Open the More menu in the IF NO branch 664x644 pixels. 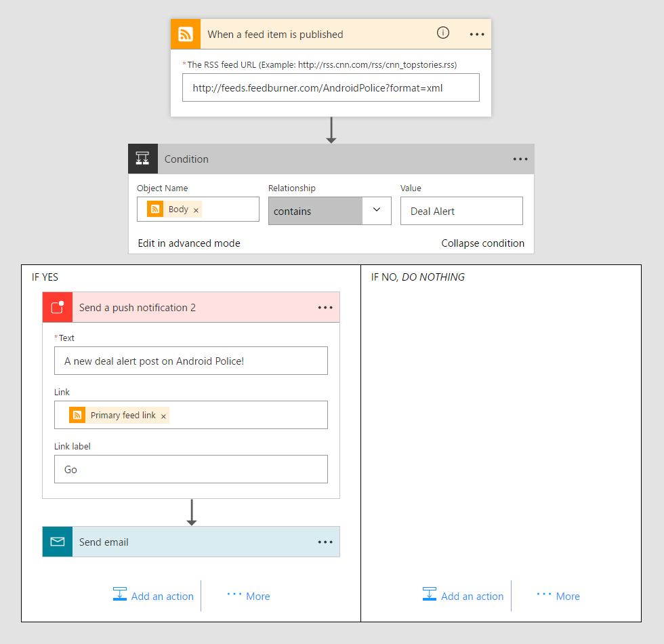558,596
